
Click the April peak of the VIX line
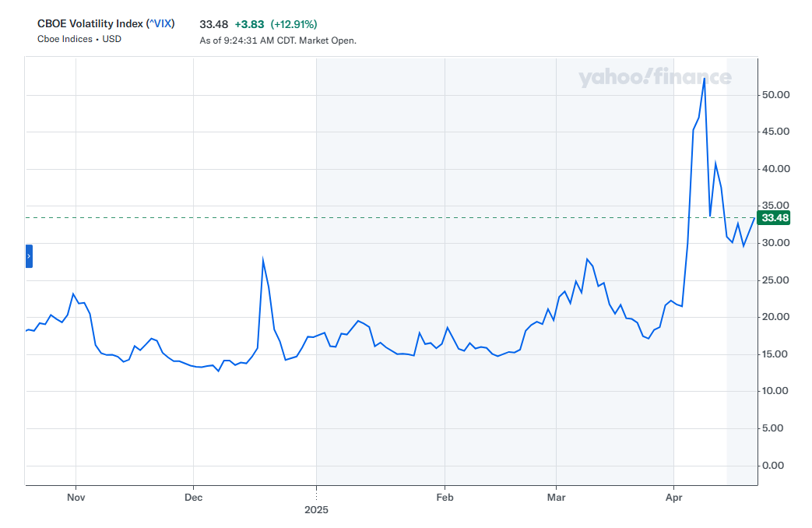click(705, 79)
